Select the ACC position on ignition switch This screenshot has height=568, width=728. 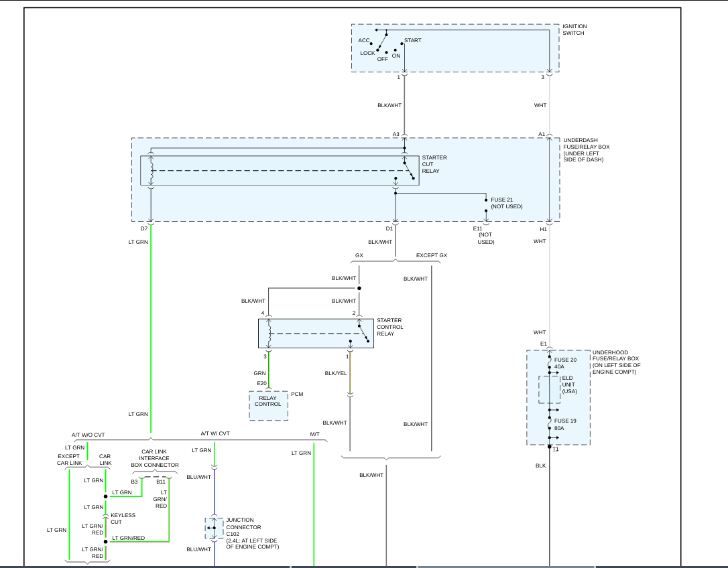tap(364, 40)
